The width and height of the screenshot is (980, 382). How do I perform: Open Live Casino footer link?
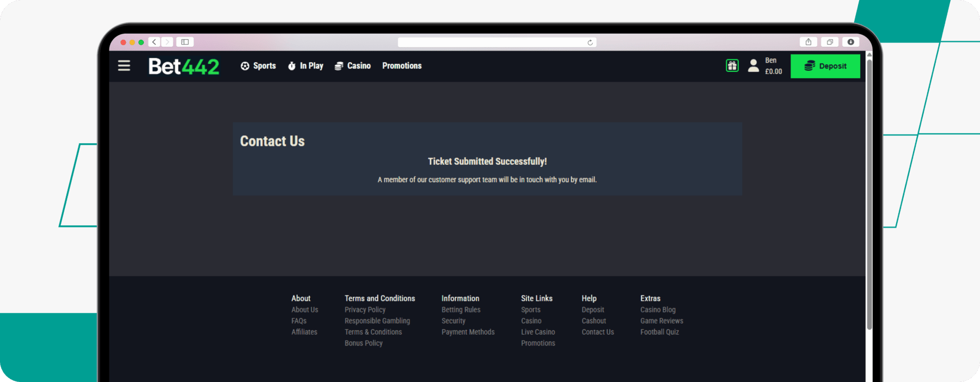538,332
